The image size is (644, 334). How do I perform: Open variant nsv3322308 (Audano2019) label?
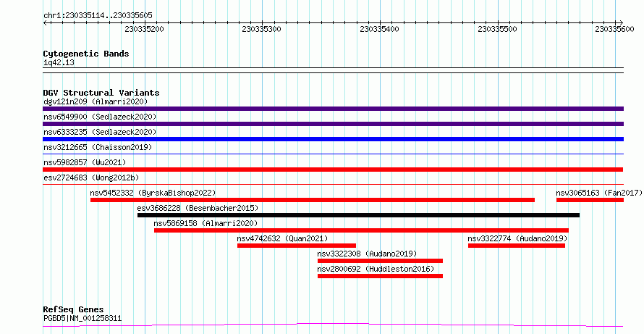point(367,254)
